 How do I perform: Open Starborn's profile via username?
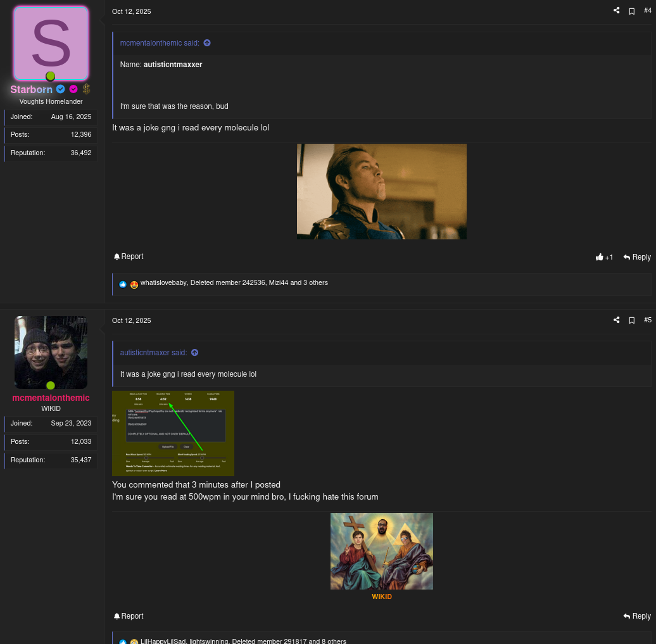32,89
